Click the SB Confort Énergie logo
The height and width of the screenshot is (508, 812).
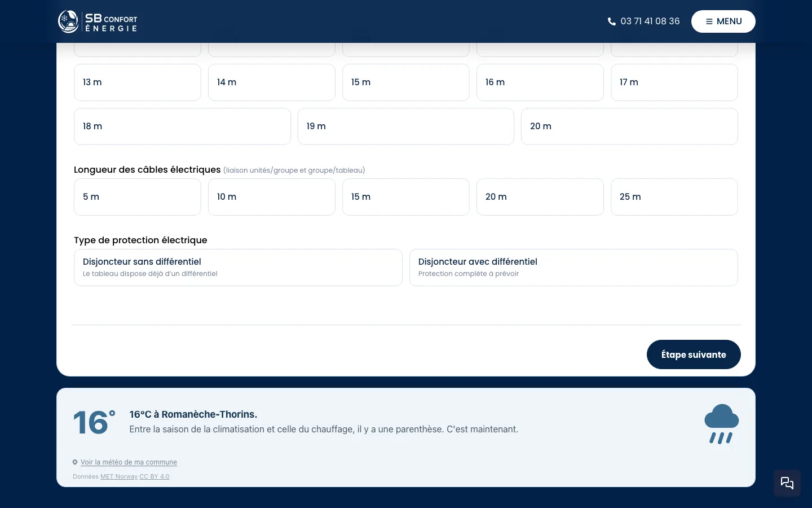[98, 21]
